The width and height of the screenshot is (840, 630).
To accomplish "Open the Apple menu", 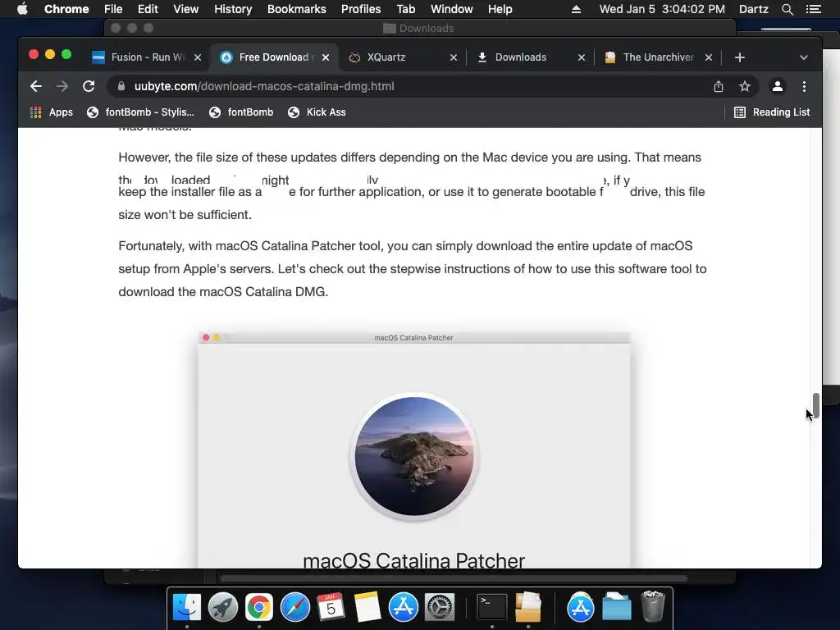I will [22, 9].
